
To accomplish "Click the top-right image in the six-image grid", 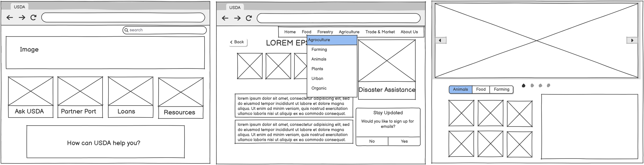I will (520, 114).
